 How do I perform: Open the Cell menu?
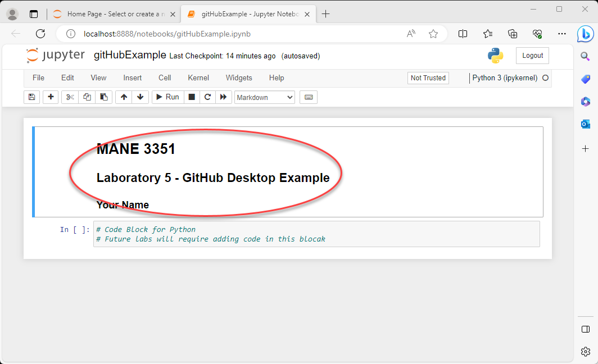click(x=165, y=78)
